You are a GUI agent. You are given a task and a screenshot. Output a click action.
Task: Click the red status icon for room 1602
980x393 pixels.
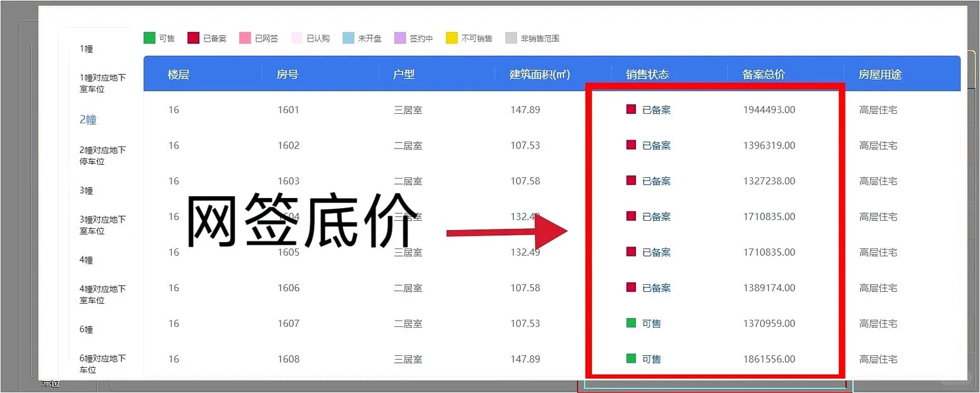631,145
